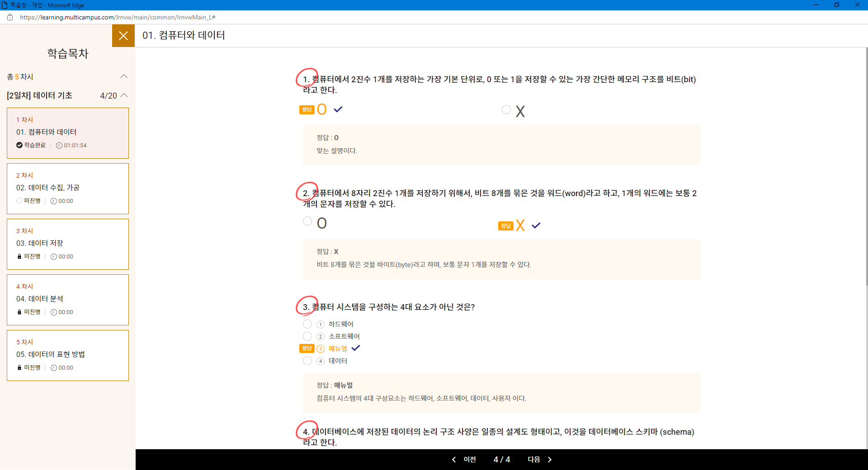Click the lock icon in 3 차시 card

tap(19, 256)
